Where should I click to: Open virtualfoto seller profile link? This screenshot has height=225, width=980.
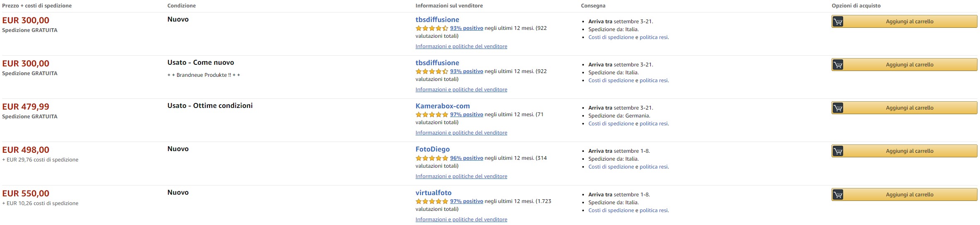coord(433,193)
